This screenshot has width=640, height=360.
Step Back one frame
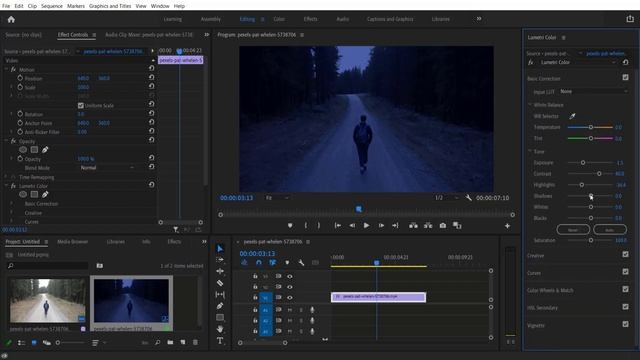[x=352, y=225]
